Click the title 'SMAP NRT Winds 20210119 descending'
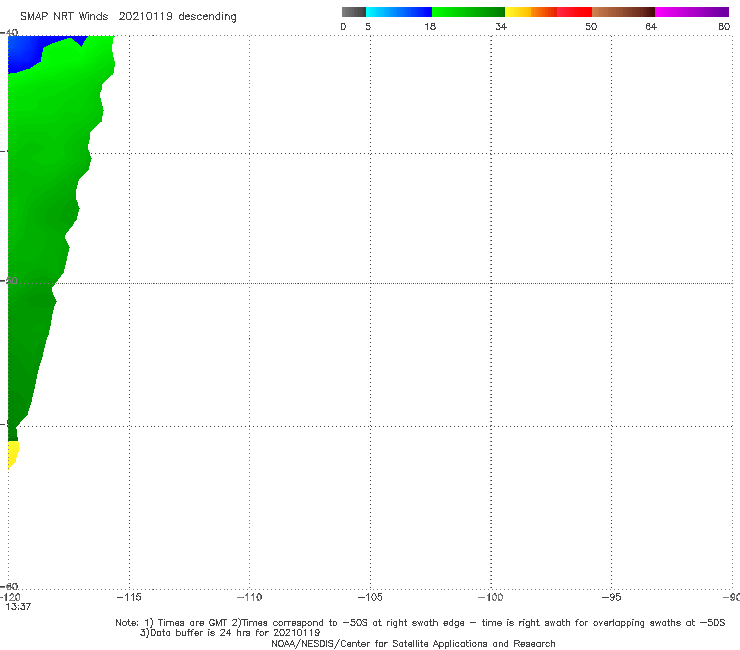Screen dimensions: 740x650 click(128, 17)
